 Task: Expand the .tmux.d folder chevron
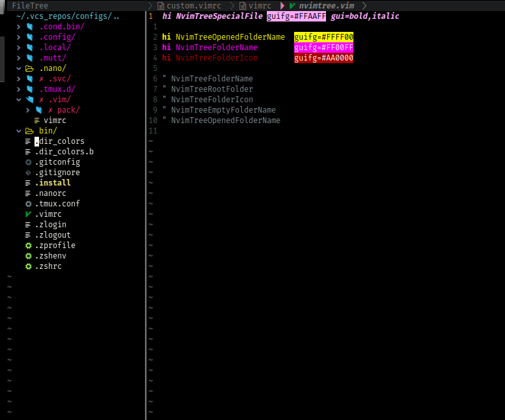[x=19, y=89]
